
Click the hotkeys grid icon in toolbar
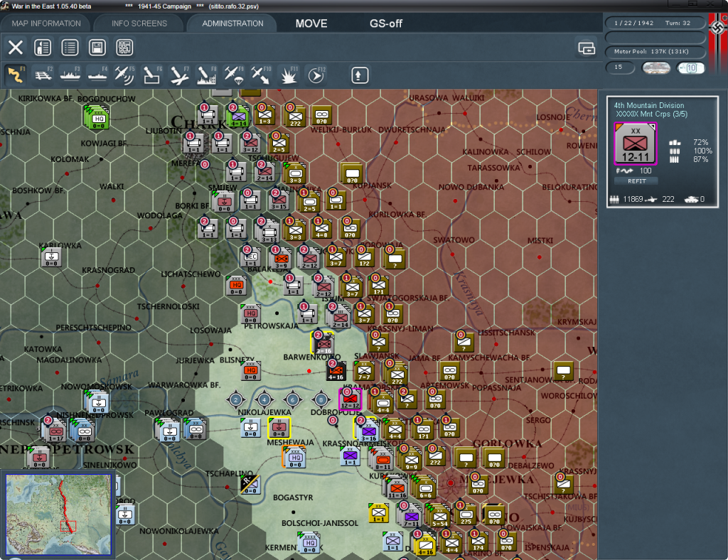[x=124, y=48]
